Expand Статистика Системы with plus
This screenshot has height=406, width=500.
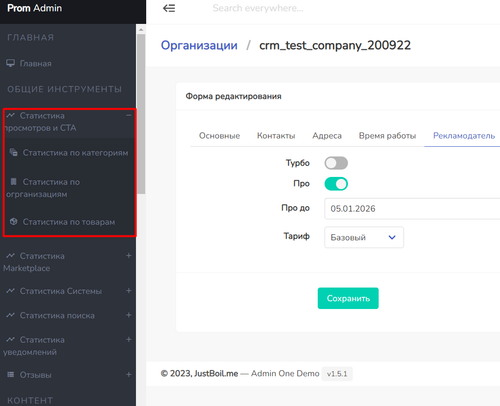129,291
